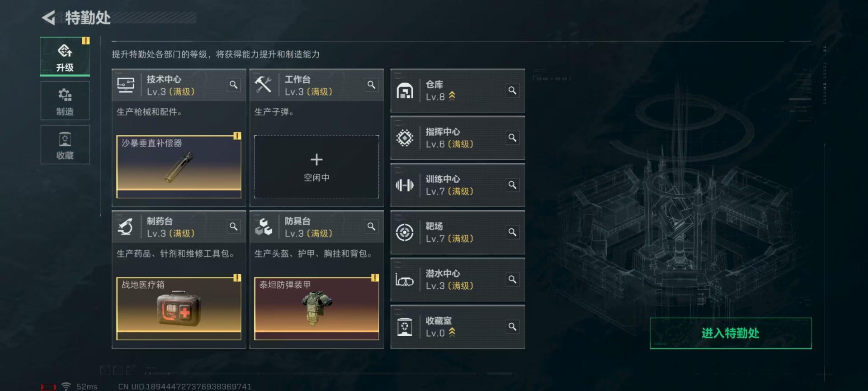Screen dimensions: 868x391
Task: Open the 收藏 sidebar tab
Action: (65, 145)
